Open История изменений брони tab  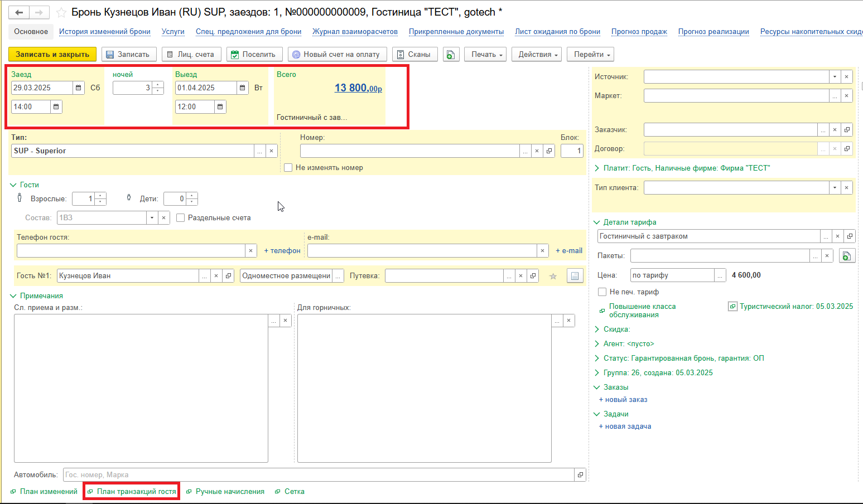[105, 31]
